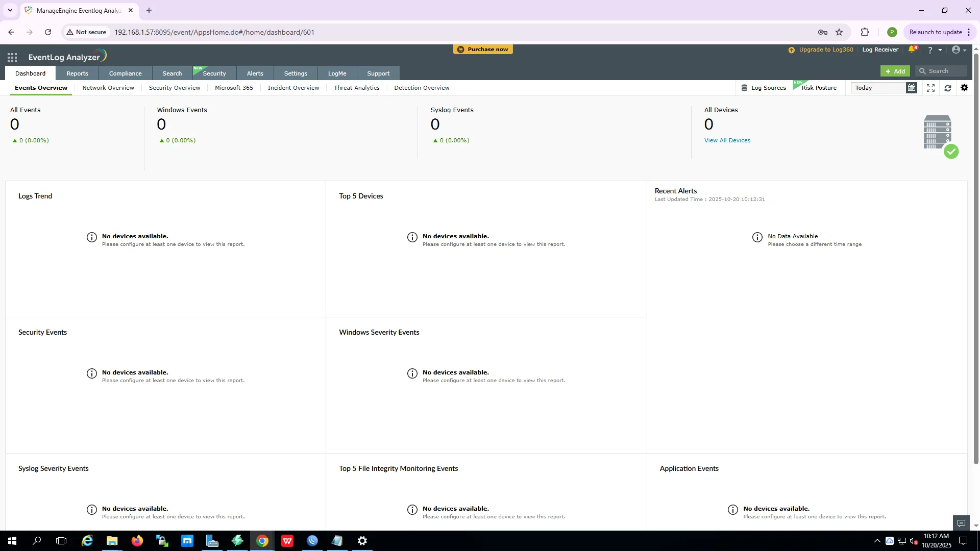Open the Alerts tab

click(255, 73)
